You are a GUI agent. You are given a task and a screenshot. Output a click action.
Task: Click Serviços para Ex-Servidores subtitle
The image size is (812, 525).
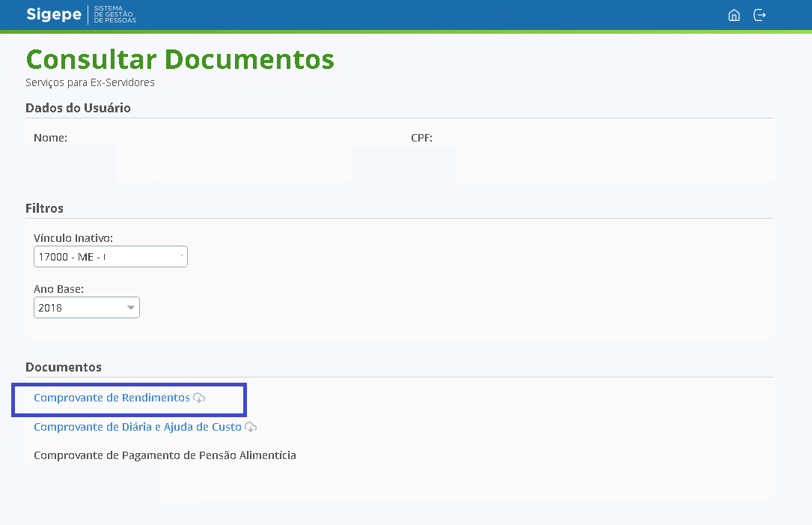(x=90, y=82)
